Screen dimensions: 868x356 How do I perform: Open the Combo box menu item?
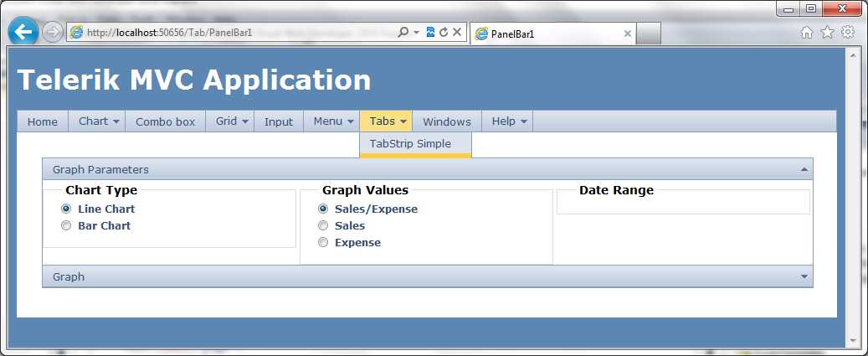point(166,121)
